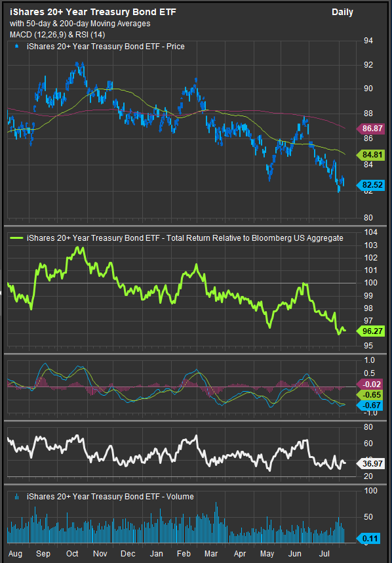Click the -0.02 MACD histogram value tag
Image resolution: width=392 pixels, height=563 pixels.
(370, 384)
